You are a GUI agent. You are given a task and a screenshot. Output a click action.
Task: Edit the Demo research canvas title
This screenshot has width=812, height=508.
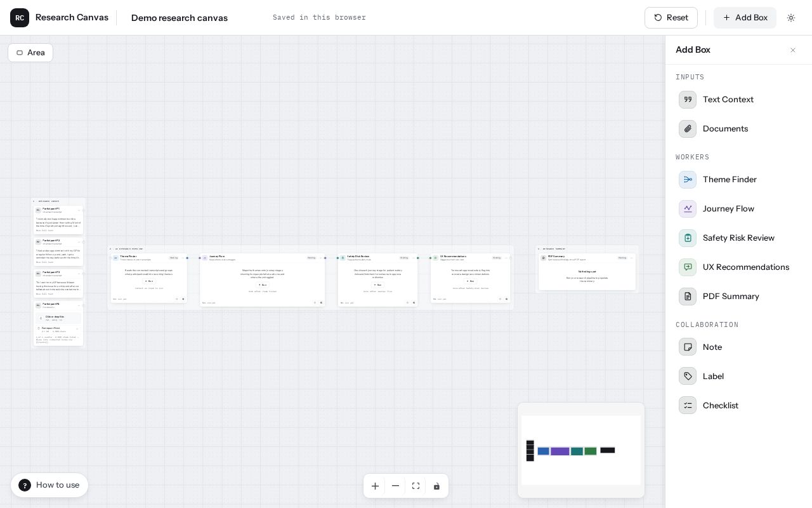click(x=180, y=18)
